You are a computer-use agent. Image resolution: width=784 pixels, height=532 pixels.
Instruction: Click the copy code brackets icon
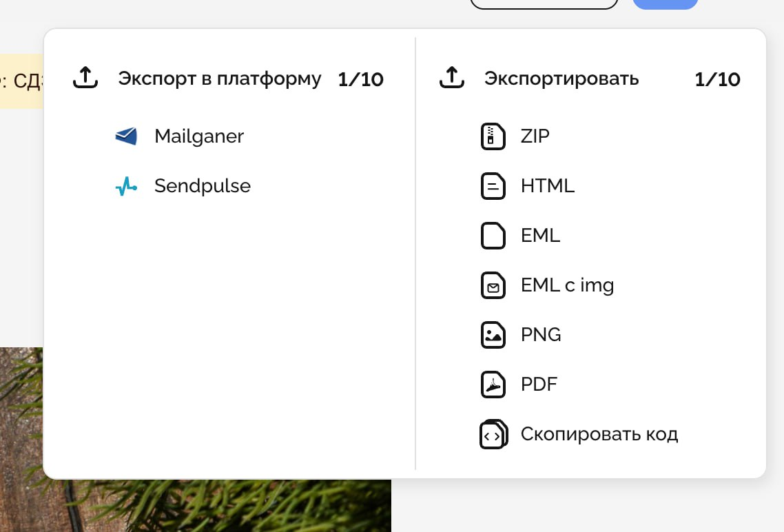(493, 434)
